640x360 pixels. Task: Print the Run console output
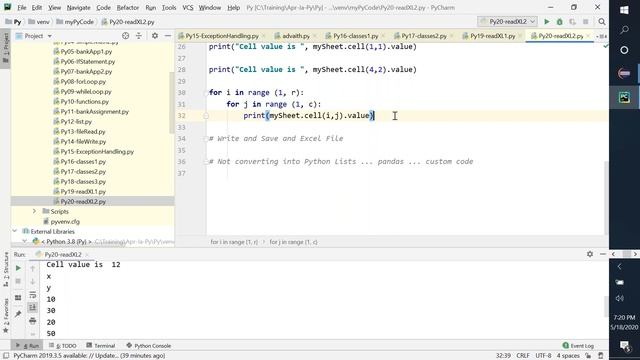coord(33,321)
